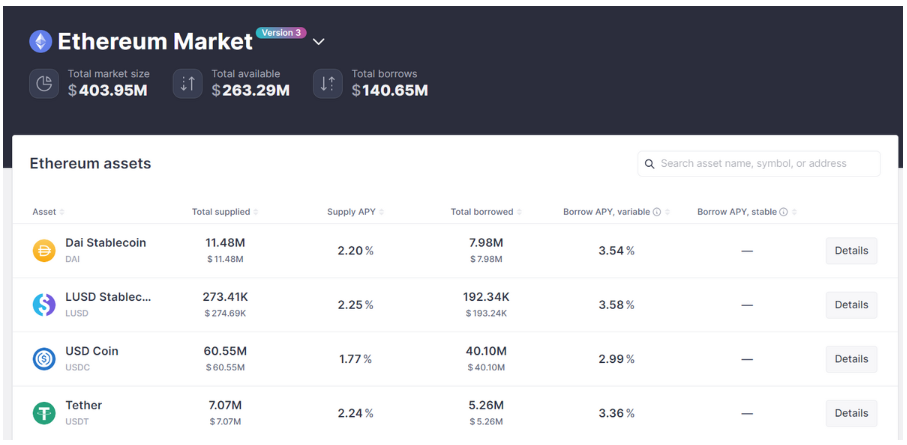
Task: Click the info icon next to Borrow APY, variable
Action: [x=657, y=212]
